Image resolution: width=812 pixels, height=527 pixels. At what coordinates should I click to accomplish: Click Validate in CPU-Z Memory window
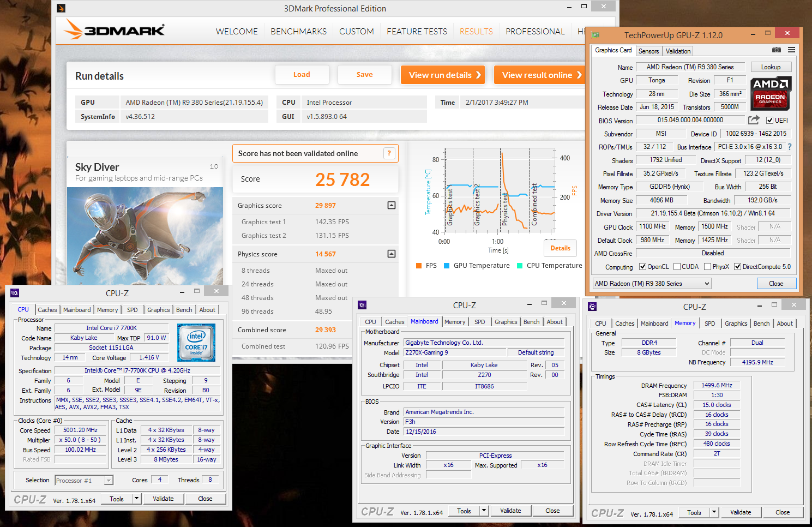coord(741,512)
